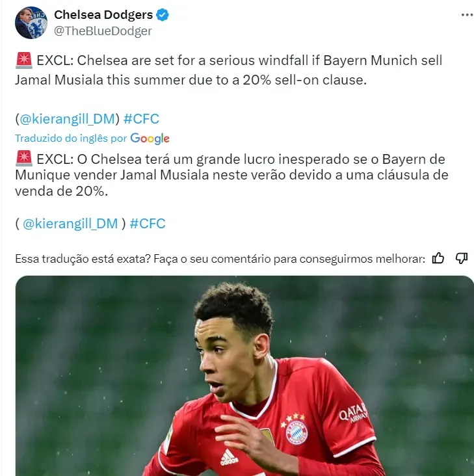Open the @TheBlueDodger handle
This screenshot has height=476, width=474.
pyautogui.click(x=103, y=31)
